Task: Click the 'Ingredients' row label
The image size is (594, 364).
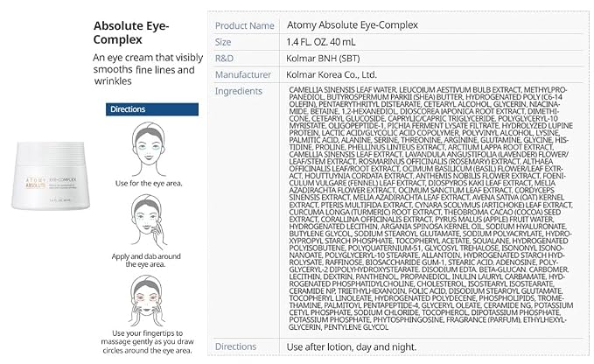Action: 238,91
